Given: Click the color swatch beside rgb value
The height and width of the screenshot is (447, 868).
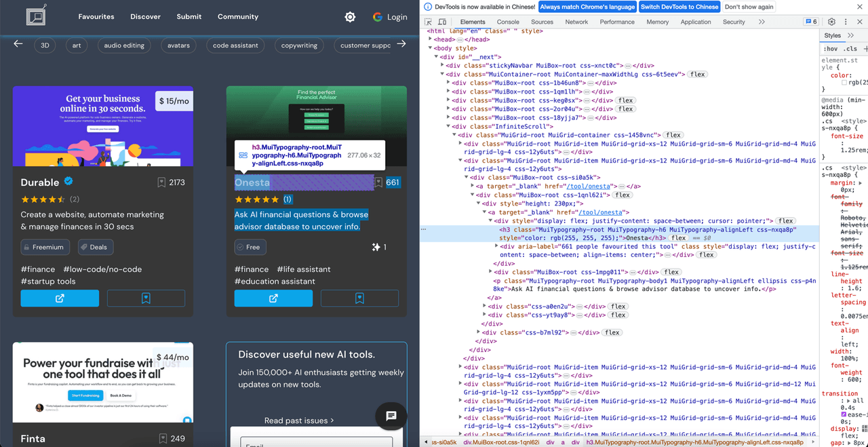Looking at the screenshot, I should pyautogui.click(x=844, y=83).
